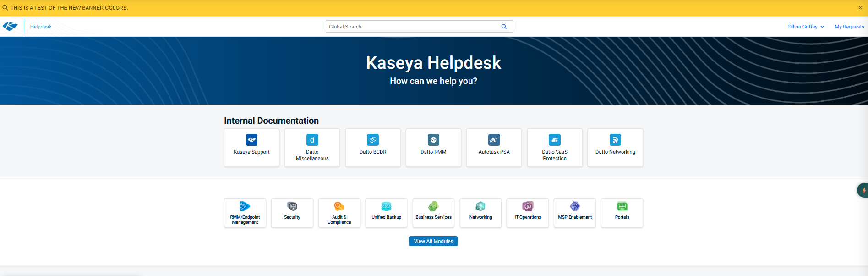Screen dimensions: 868x276
Task: Click the Kaseya logo in header
Action: tap(10, 27)
